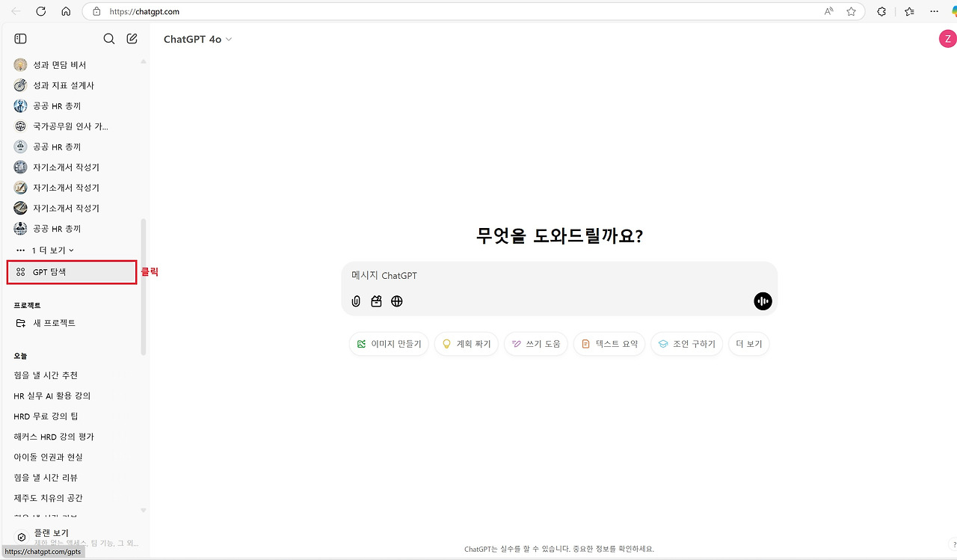The width and height of the screenshot is (957, 560).
Task: Select the 쓰기 도움 suggestion chip
Action: (536, 344)
